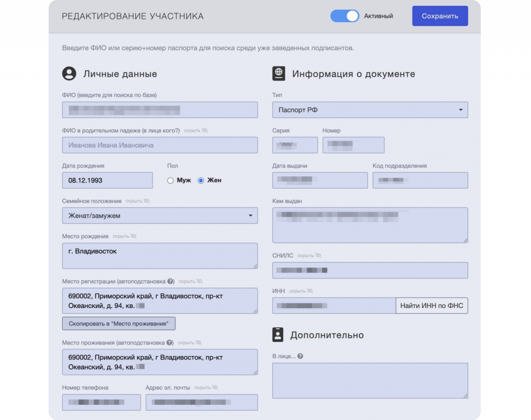Click the ID badge icon beside Дополнительно
The image size is (531, 420).
pyautogui.click(x=278, y=335)
